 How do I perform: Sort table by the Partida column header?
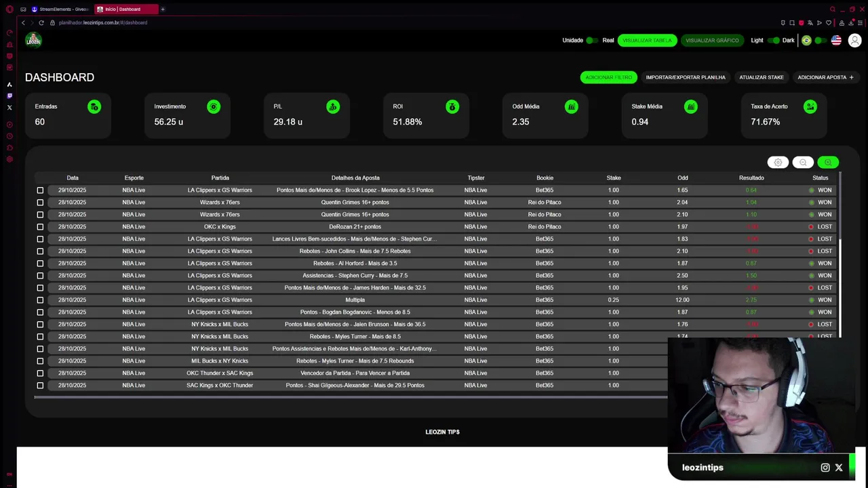[x=220, y=178]
